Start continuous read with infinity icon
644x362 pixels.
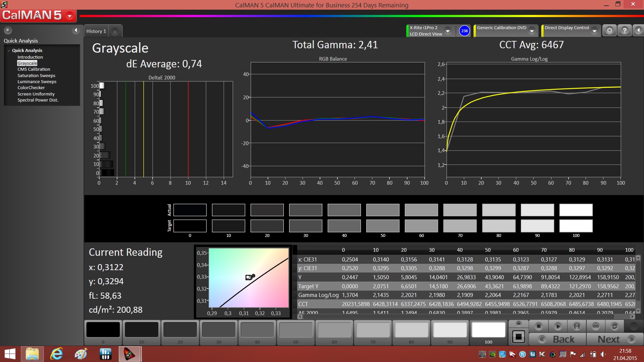(x=596, y=326)
